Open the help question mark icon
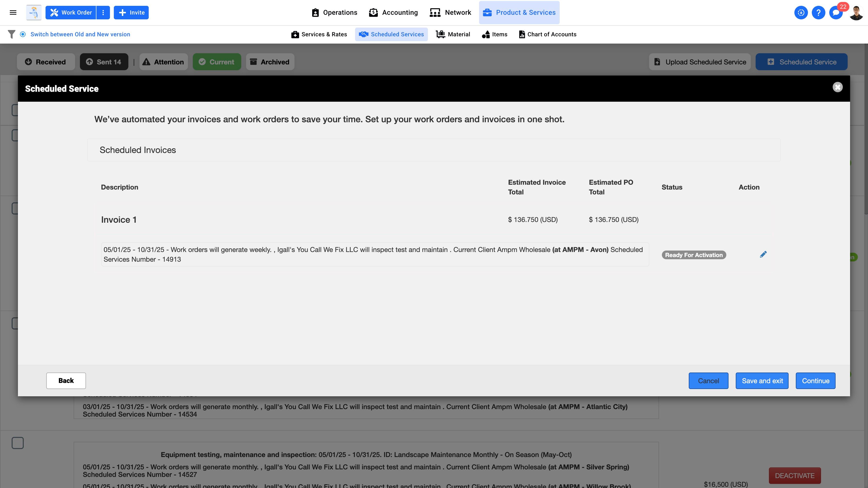The width and height of the screenshot is (868, 488). click(x=818, y=12)
